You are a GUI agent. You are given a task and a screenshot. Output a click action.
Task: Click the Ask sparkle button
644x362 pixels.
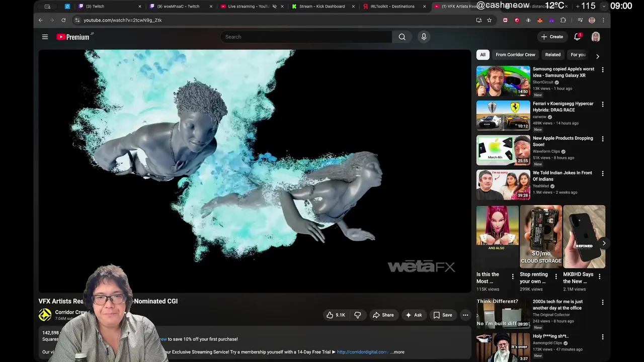(x=414, y=315)
